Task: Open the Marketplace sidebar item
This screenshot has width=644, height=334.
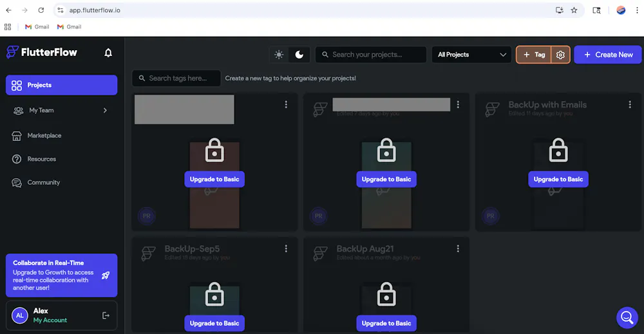Action: tap(62, 135)
